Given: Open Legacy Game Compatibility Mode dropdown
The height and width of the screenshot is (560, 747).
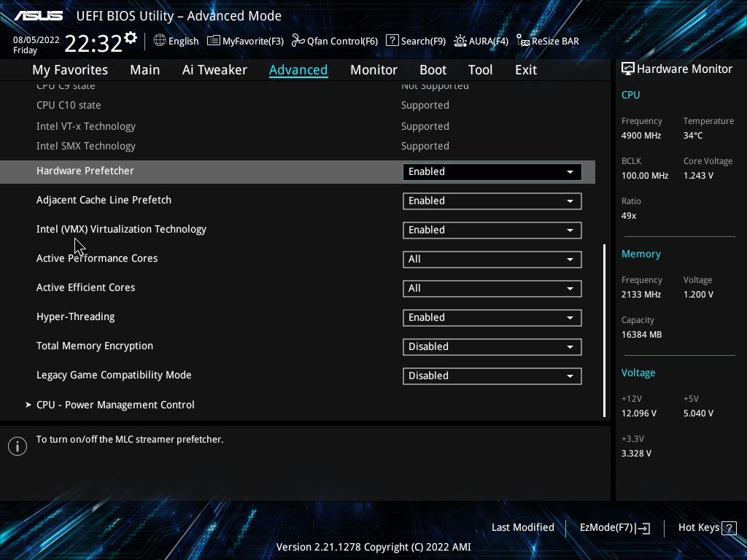Looking at the screenshot, I should (x=492, y=376).
